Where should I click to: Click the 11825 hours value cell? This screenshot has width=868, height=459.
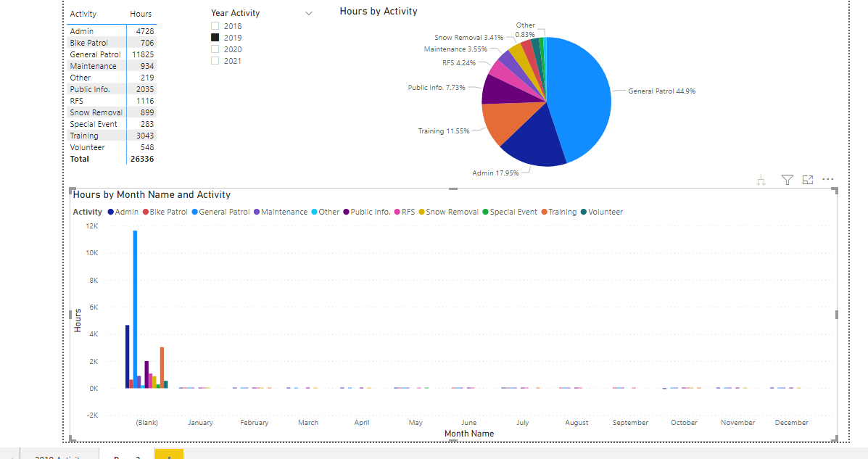point(143,54)
